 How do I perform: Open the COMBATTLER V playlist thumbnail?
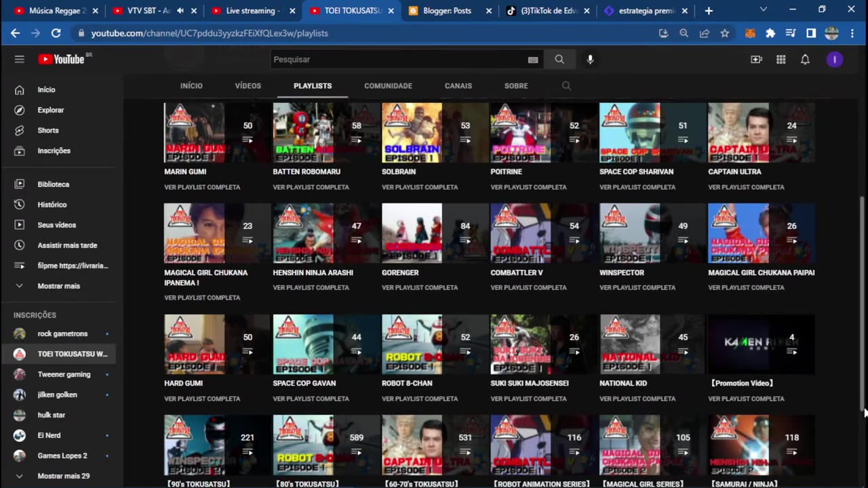544,233
